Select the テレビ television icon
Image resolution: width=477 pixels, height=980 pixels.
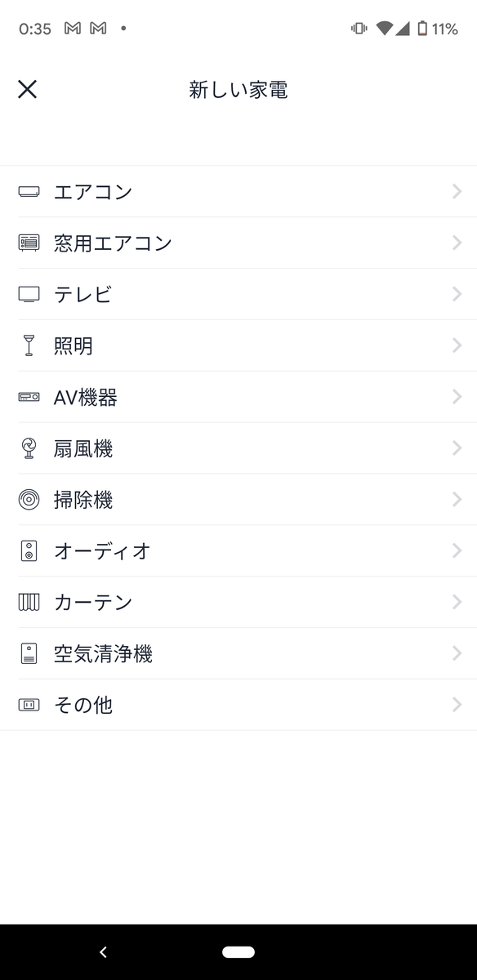coord(29,294)
